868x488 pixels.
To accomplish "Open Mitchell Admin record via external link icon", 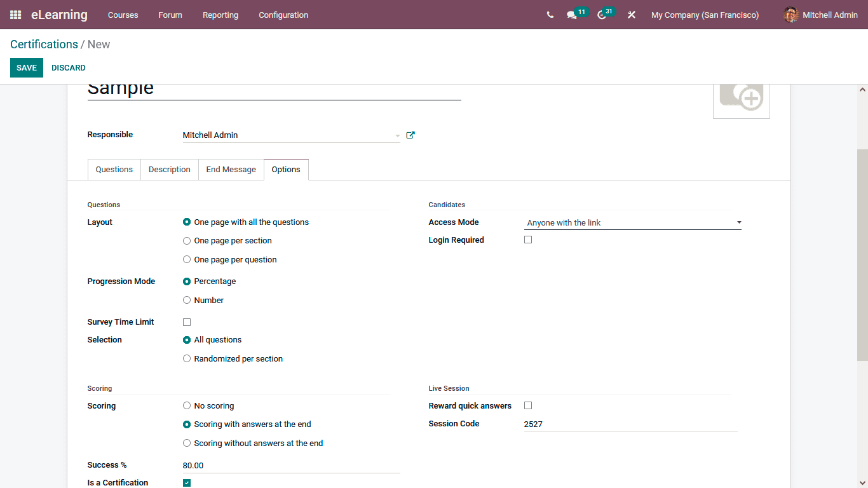I will coord(410,135).
